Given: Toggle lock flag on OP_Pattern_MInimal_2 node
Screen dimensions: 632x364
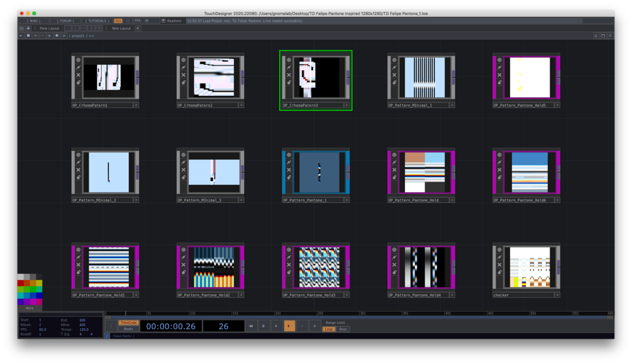Looking at the screenshot, I should click(78, 177).
